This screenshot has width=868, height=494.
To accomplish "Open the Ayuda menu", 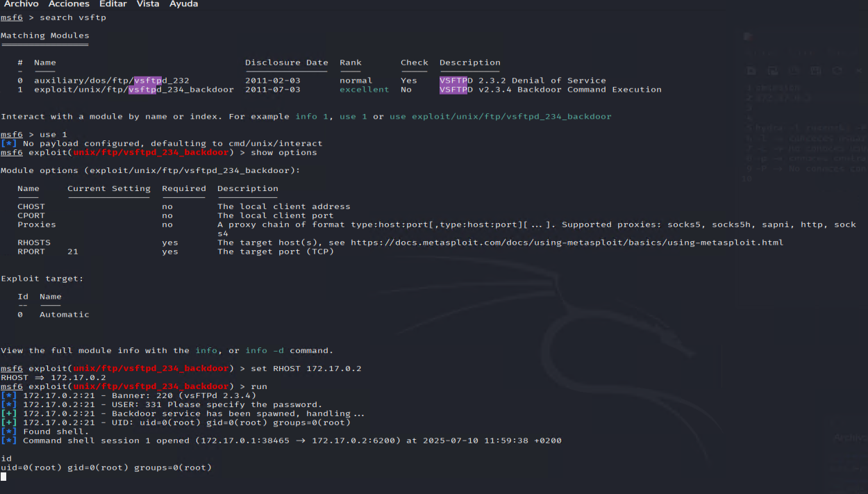I will 184,4.
